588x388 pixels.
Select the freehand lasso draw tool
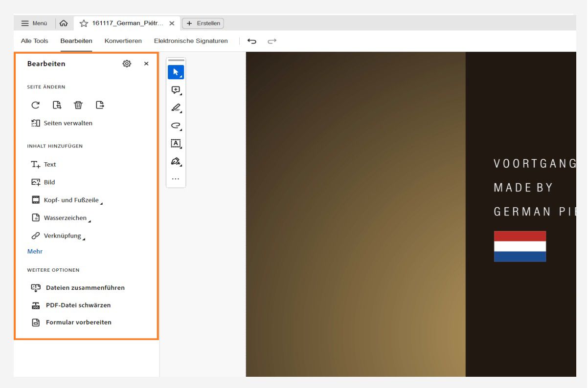pyautogui.click(x=176, y=126)
